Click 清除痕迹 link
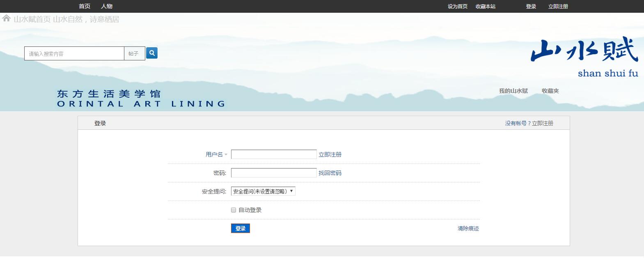This screenshot has height=258, width=644. click(x=468, y=228)
